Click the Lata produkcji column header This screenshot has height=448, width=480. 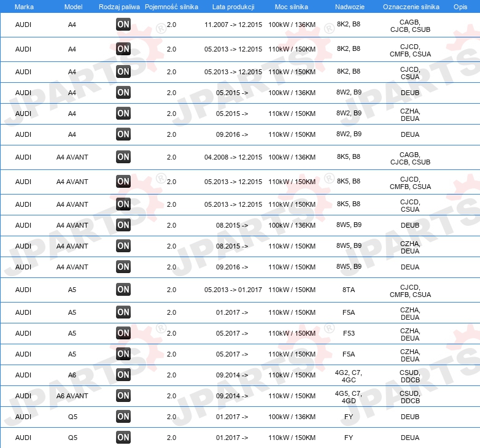click(233, 7)
